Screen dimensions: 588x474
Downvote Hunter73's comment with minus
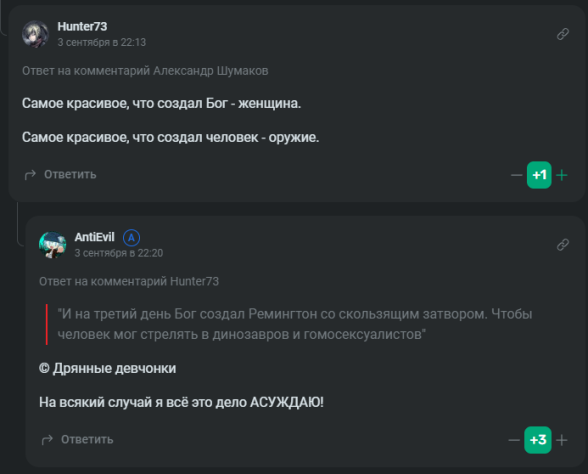coord(516,175)
